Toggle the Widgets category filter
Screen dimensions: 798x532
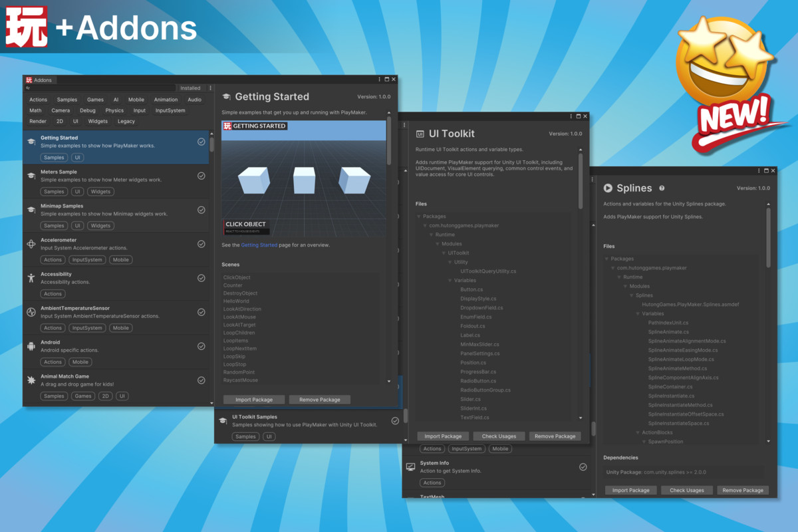tap(98, 121)
